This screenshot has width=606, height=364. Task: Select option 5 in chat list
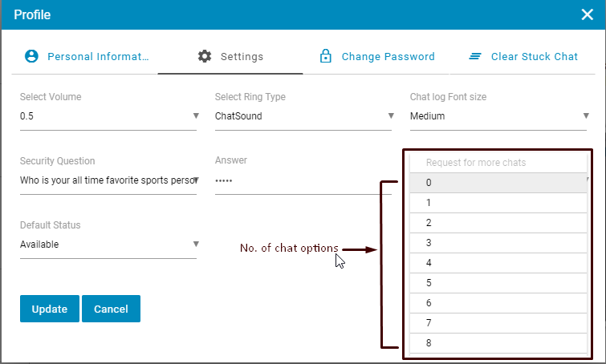coord(498,283)
